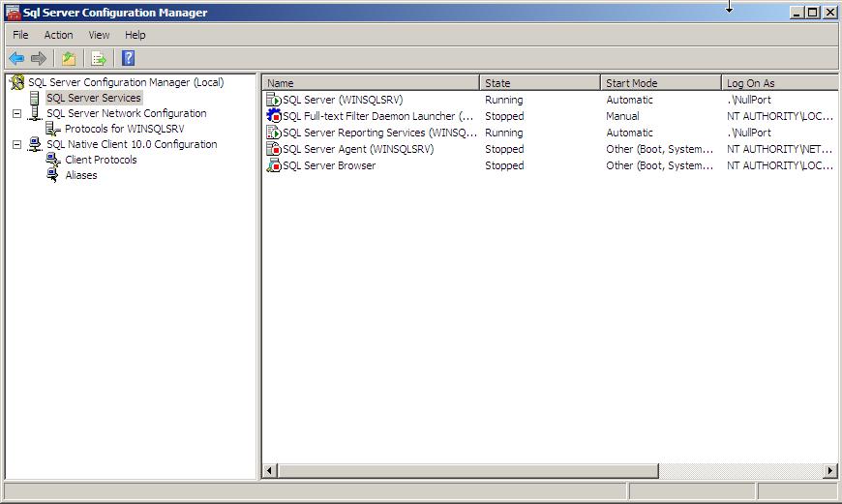
Task: Click the SQL Native Client 10.0 Configuration icon
Action: 35,144
